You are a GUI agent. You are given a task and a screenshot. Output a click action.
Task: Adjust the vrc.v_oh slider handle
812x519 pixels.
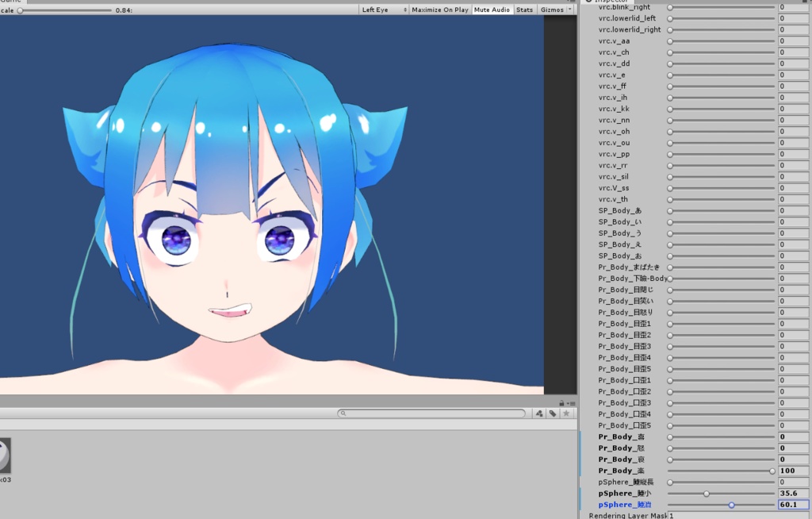(670, 132)
